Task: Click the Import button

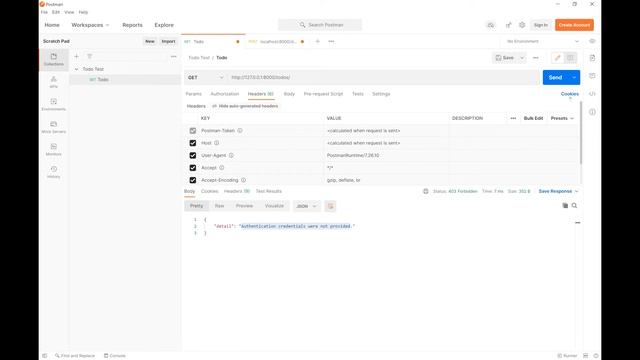Action: (x=168, y=41)
